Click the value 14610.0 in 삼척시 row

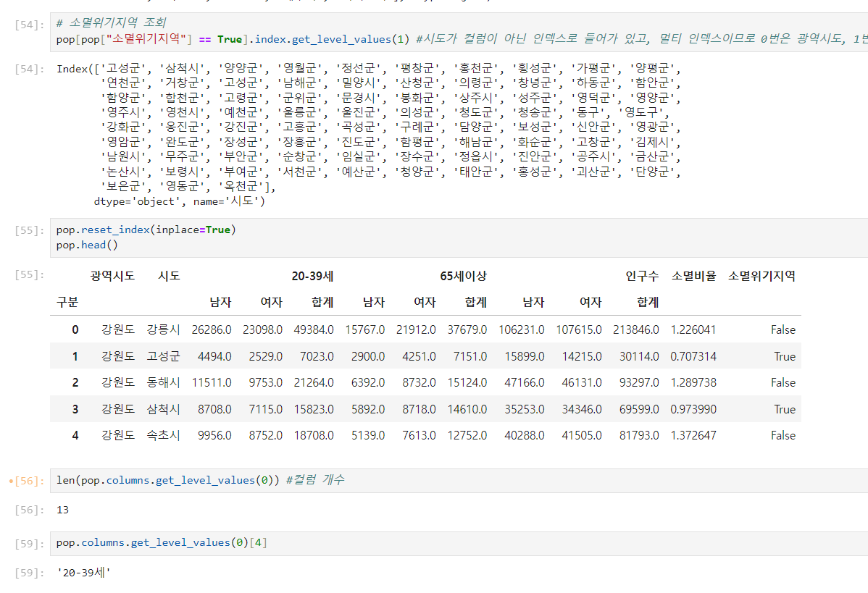[467, 409]
